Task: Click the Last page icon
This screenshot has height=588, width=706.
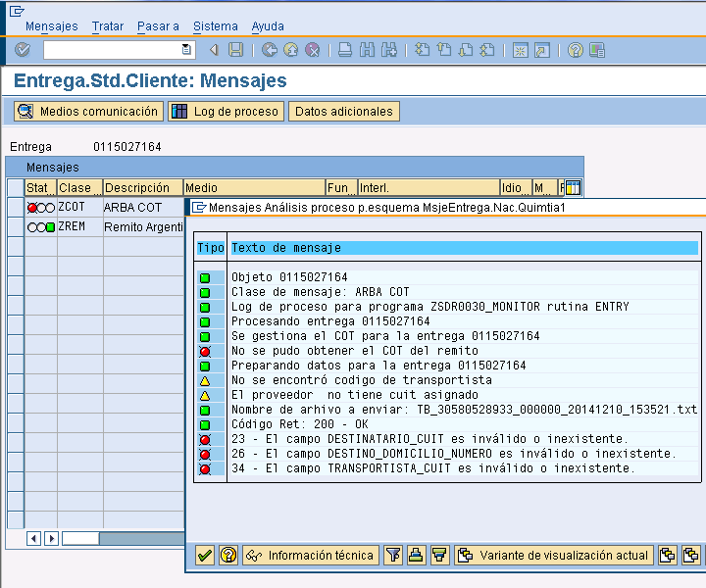Action: [x=487, y=49]
